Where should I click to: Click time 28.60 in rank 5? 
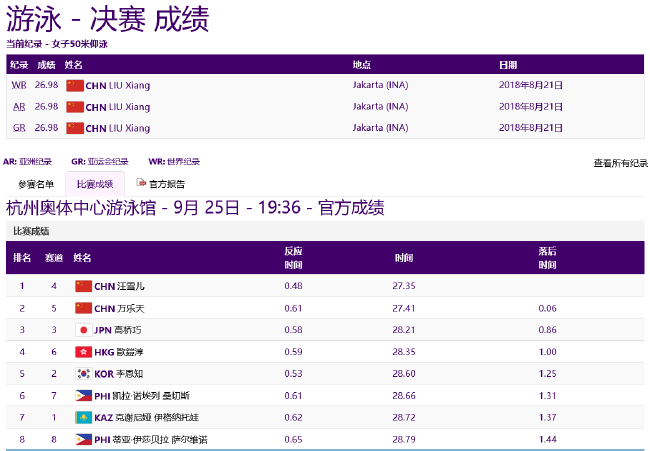click(404, 373)
